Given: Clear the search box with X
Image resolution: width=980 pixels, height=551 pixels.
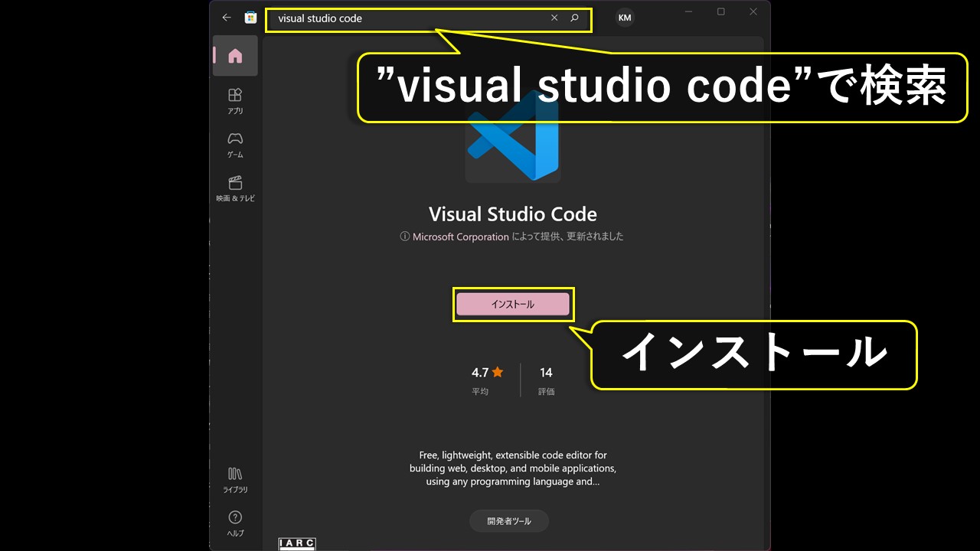Looking at the screenshot, I should pos(554,18).
